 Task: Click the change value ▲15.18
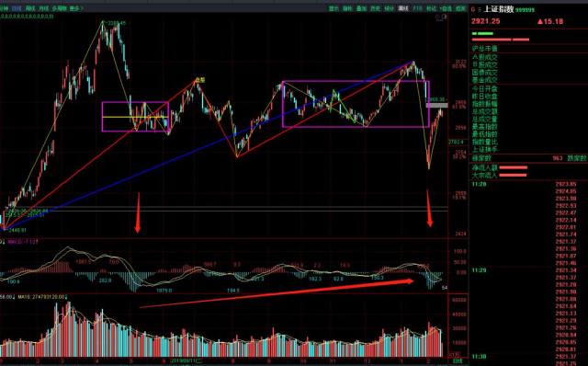pos(550,21)
